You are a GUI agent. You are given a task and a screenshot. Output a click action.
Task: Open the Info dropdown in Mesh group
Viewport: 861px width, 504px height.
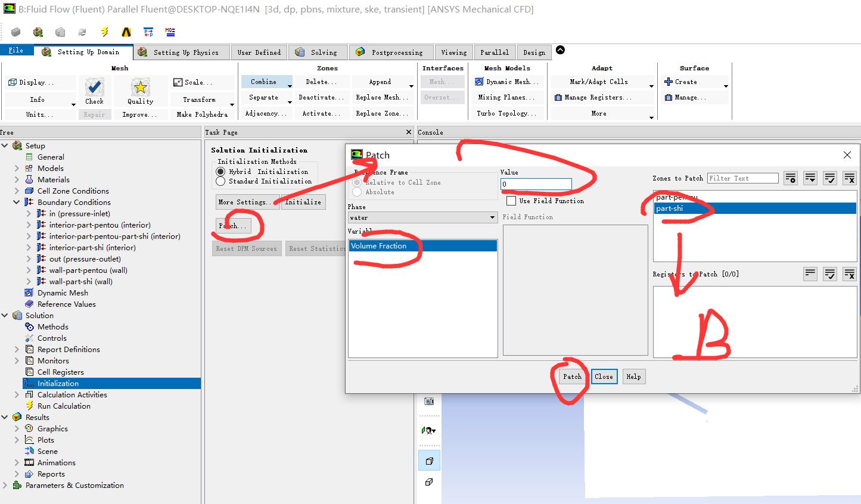[x=73, y=104]
